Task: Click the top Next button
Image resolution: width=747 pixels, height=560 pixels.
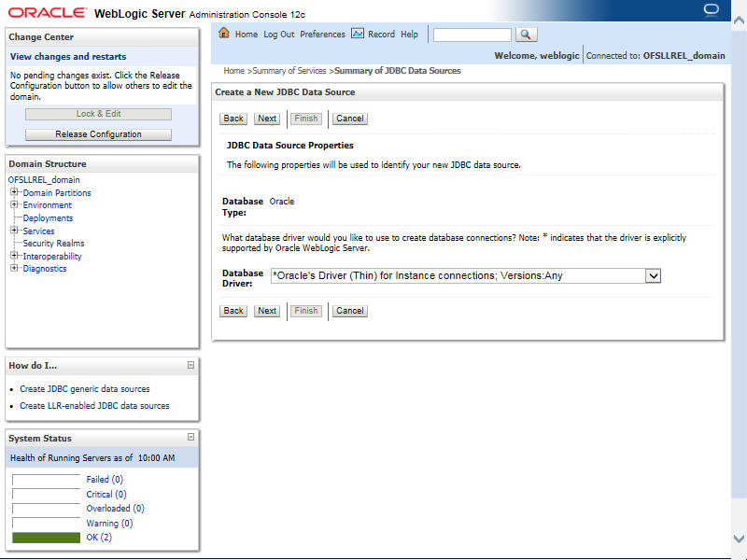Action: (x=267, y=119)
